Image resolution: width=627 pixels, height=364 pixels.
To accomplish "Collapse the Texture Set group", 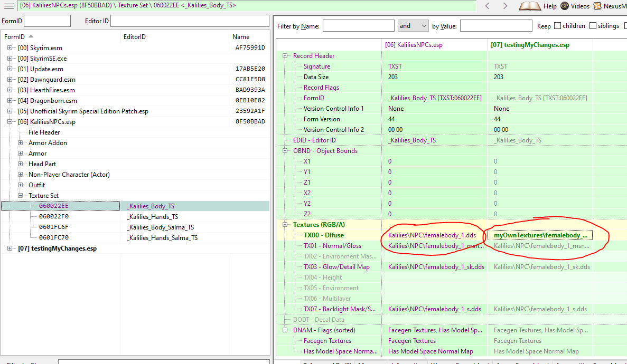I will click(x=21, y=195).
